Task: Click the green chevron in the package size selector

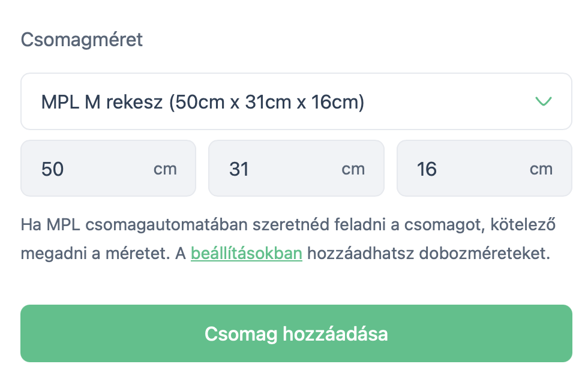Action: pyautogui.click(x=543, y=101)
